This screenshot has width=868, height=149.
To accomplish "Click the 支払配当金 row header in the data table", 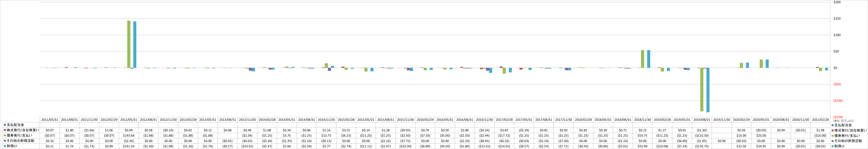I will 21,125.
